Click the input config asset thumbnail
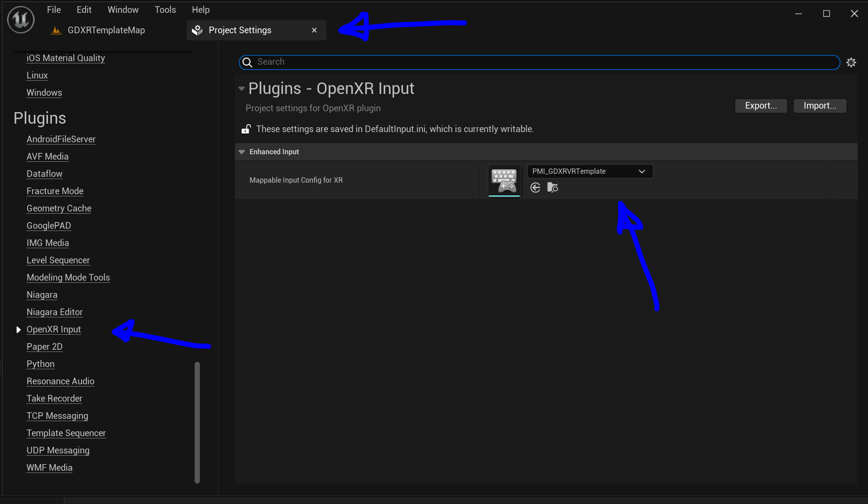This screenshot has height=504, width=868. pyautogui.click(x=504, y=180)
